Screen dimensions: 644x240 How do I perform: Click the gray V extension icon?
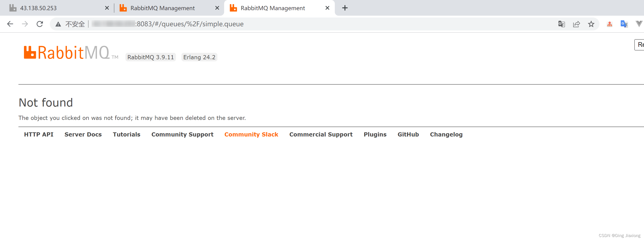point(639,24)
